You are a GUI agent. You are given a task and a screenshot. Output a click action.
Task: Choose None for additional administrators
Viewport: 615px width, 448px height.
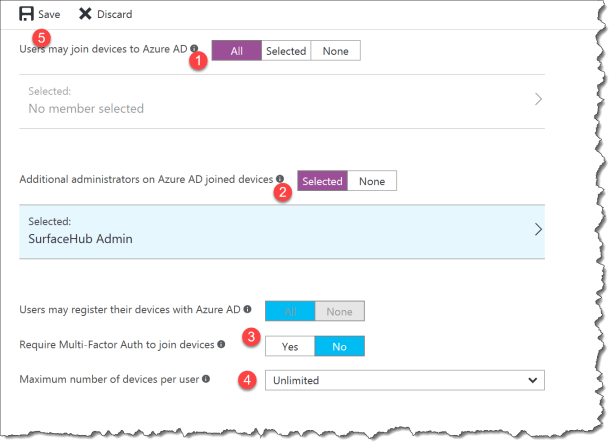[x=372, y=181]
